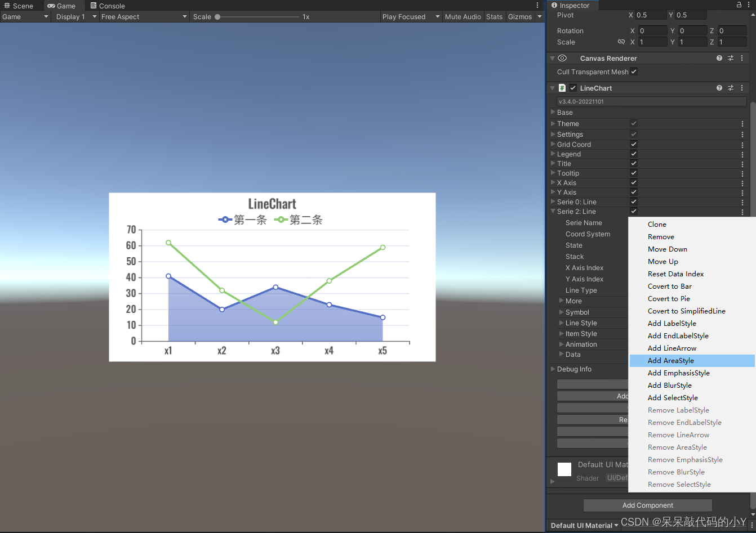This screenshot has width=756, height=533.
Task: Click the Default UI Material white swatch
Action: (x=564, y=469)
